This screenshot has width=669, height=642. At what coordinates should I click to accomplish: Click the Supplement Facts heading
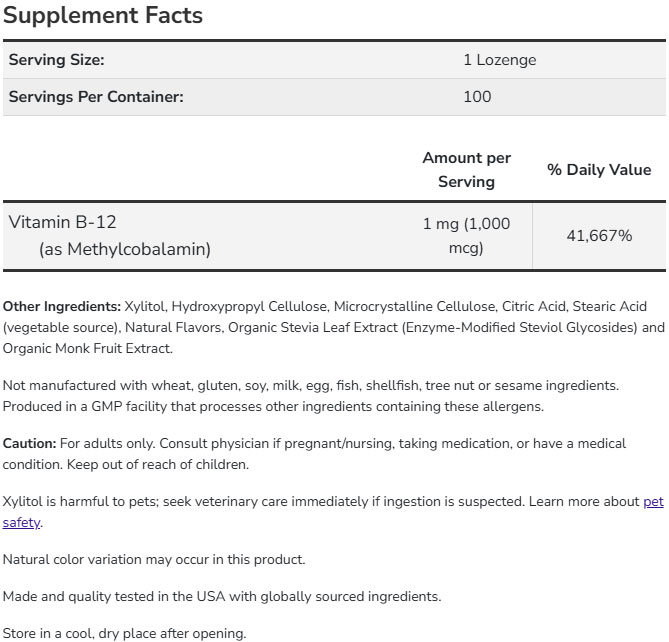tap(103, 16)
